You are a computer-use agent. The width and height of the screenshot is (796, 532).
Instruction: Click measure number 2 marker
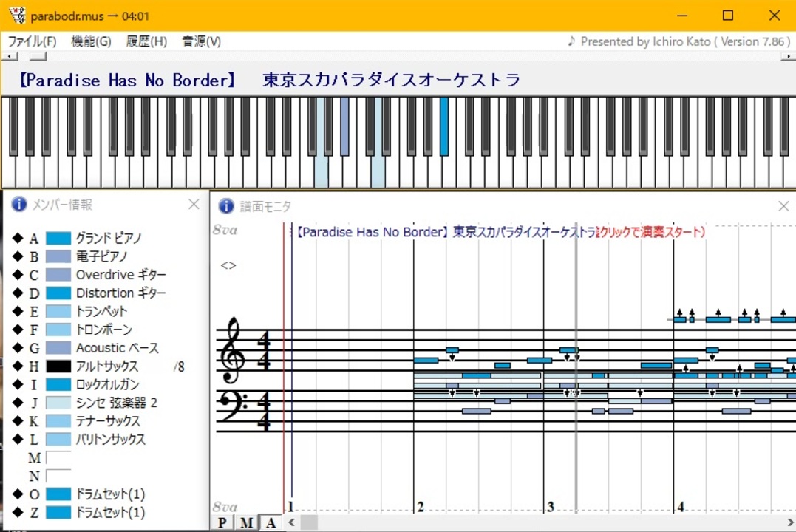click(x=421, y=507)
